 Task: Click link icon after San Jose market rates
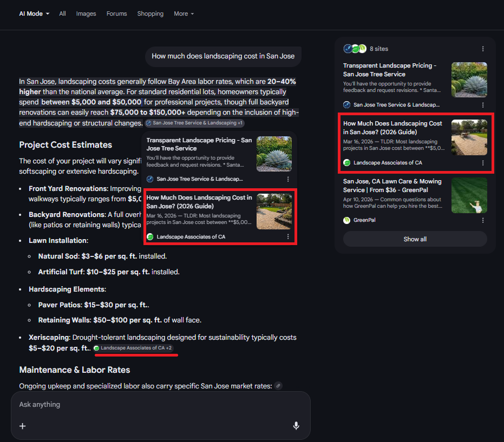pyautogui.click(x=278, y=386)
